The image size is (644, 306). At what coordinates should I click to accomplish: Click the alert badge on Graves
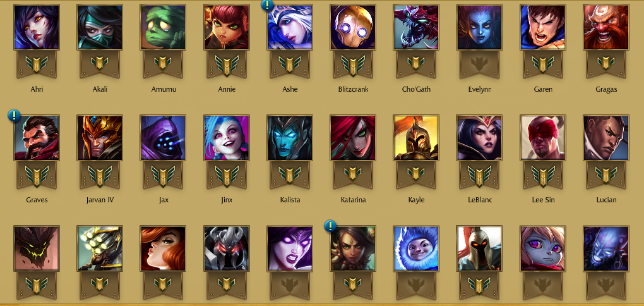[x=14, y=115]
